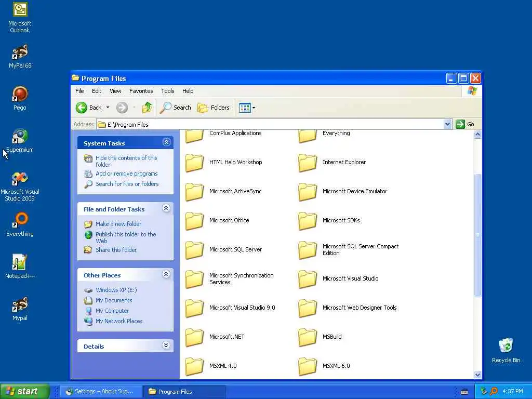Go Back in Explorer toolbar
Viewport: 532px width, 399px height.
(88, 108)
